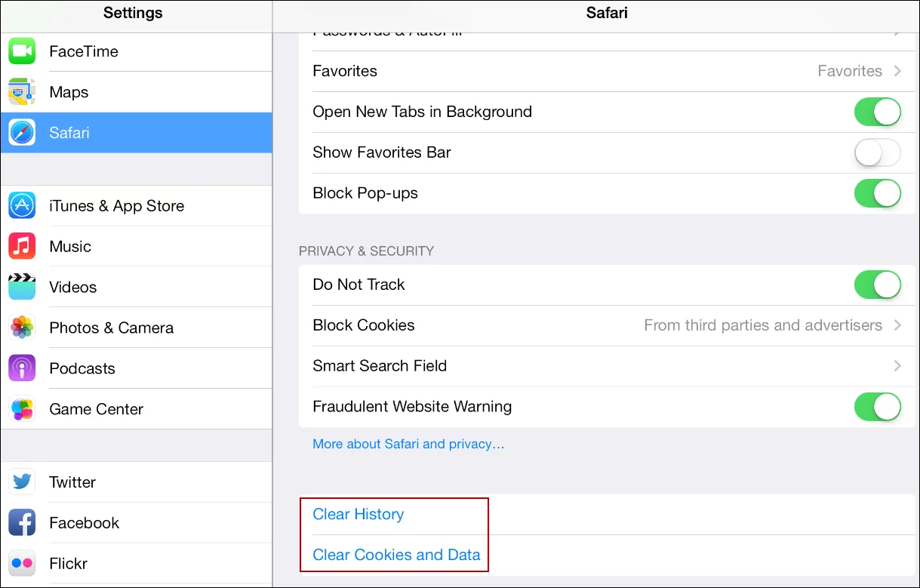The image size is (920, 588).
Task: Select Safari in the Settings sidebar
Action: 69,132
